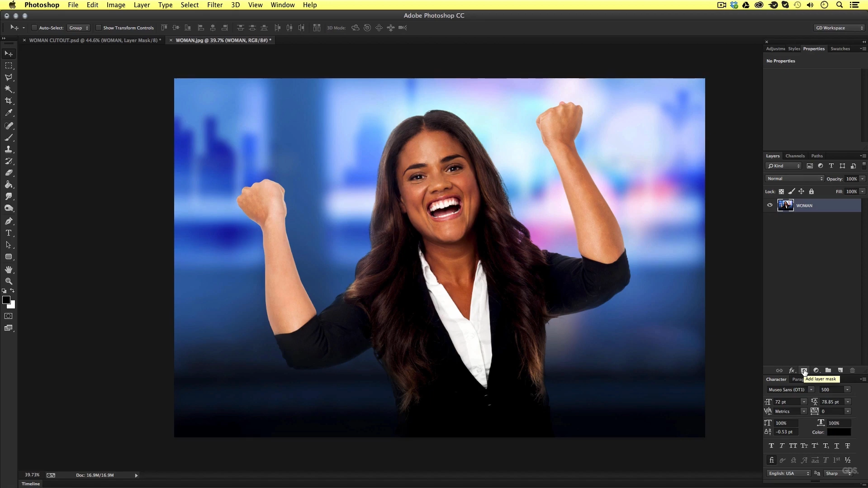Open the Opacity dropdown arrow
This screenshot has height=488, width=868.
coord(862,179)
